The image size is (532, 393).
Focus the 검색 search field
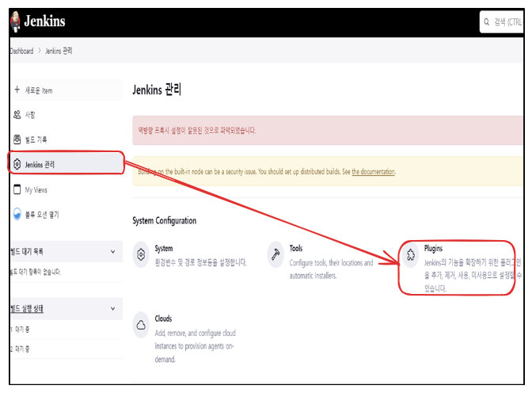(x=502, y=22)
